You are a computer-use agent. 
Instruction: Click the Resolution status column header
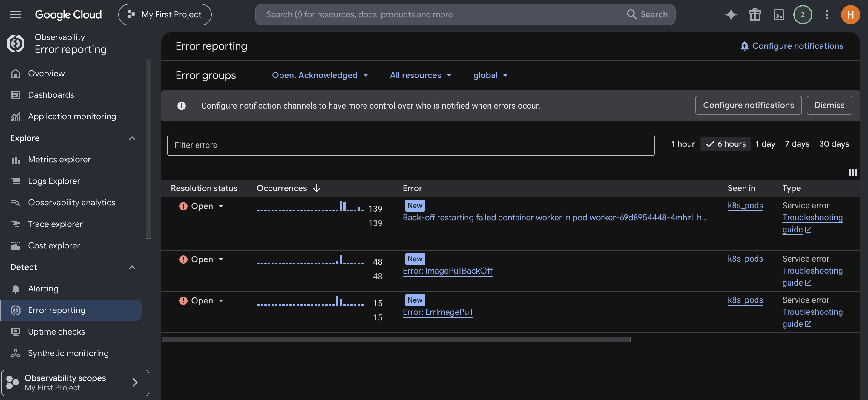[x=204, y=188]
